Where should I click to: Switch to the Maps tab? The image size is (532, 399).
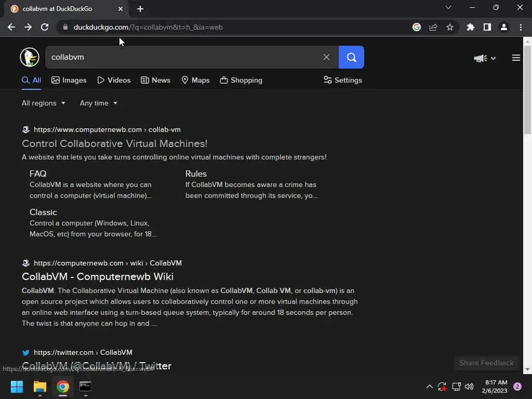pyautogui.click(x=195, y=81)
